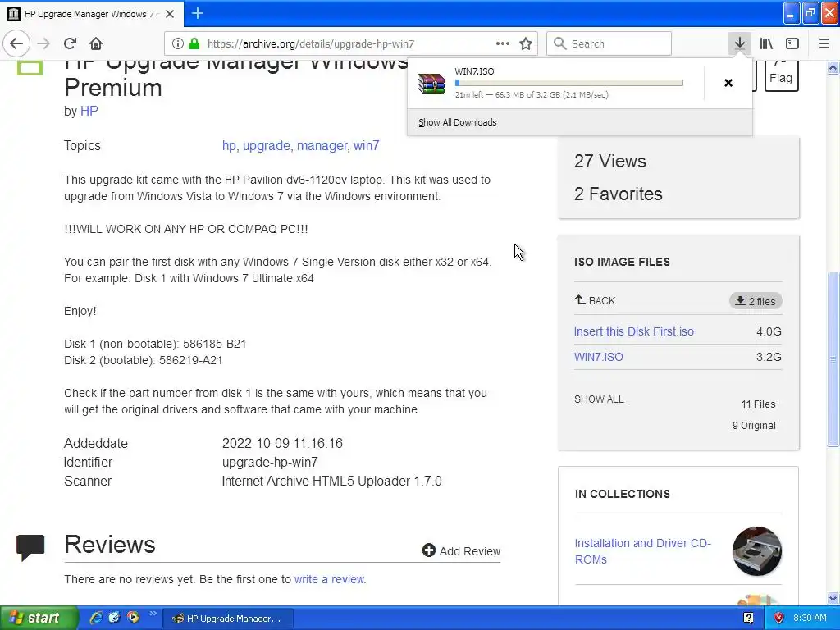Show the sidebars toolbar button
The height and width of the screenshot is (630, 840).
coord(792,43)
